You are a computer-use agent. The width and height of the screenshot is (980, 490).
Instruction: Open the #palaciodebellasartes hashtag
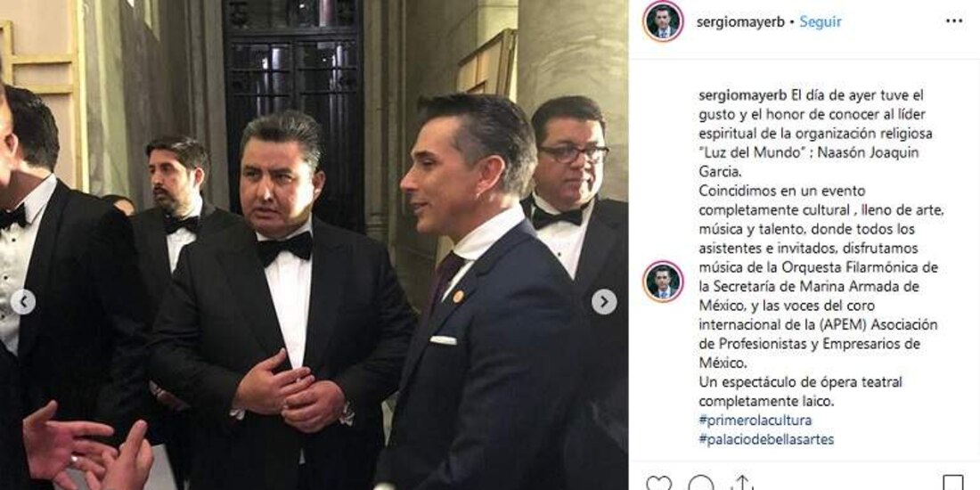pyautogui.click(x=766, y=439)
